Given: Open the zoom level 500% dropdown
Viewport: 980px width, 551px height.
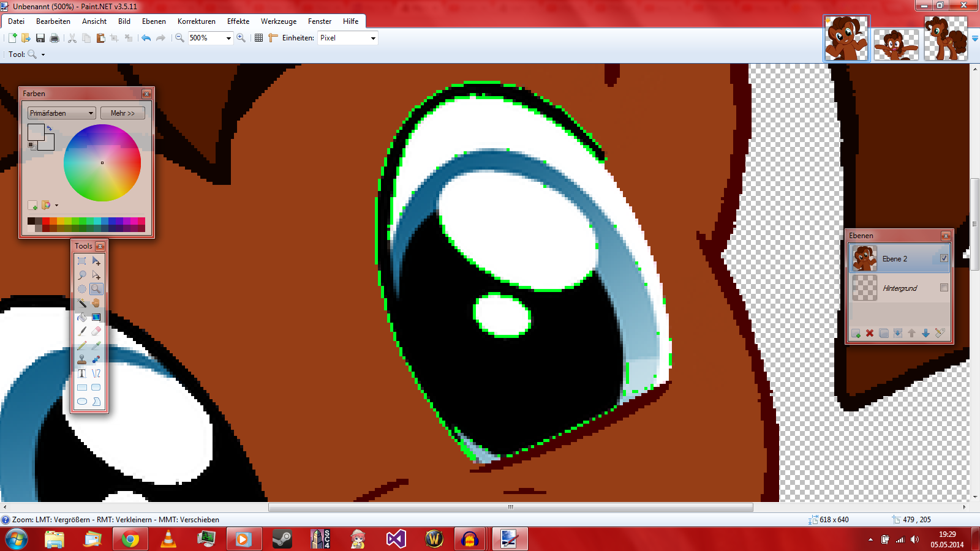Looking at the screenshot, I should pos(228,38).
